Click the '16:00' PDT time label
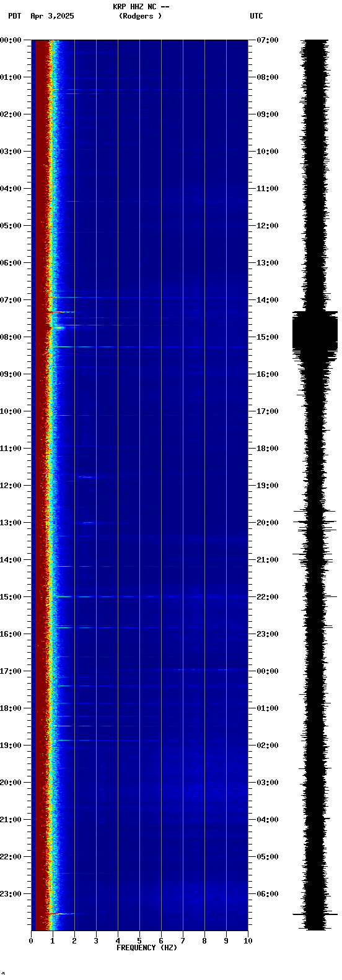This screenshot has width=342, height=980. point(11,634)
